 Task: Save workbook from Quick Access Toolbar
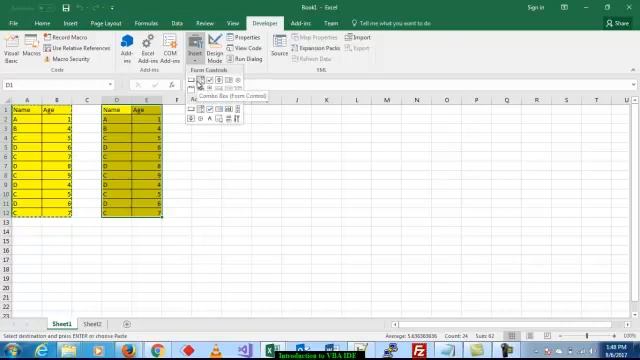pos(66,8)
